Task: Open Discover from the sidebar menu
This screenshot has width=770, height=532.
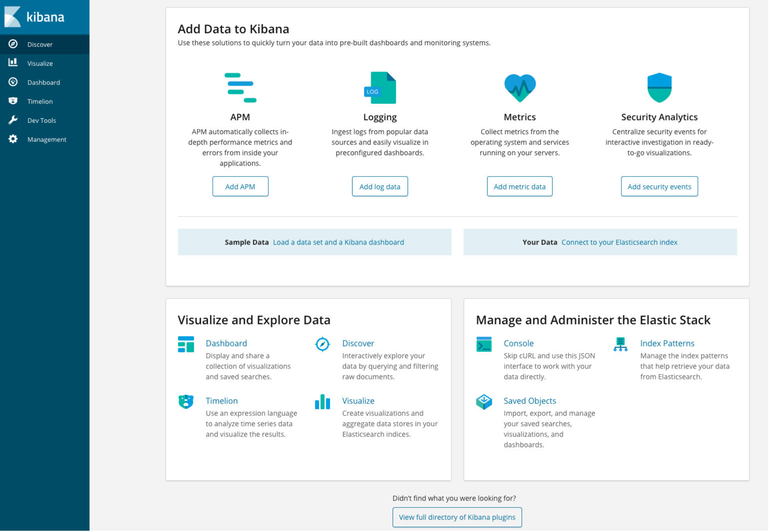Action: tap(45, 44)
